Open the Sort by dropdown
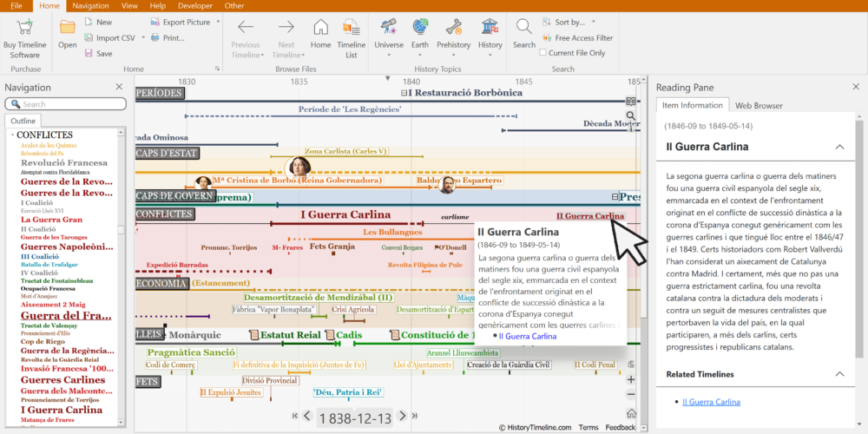 594,23
